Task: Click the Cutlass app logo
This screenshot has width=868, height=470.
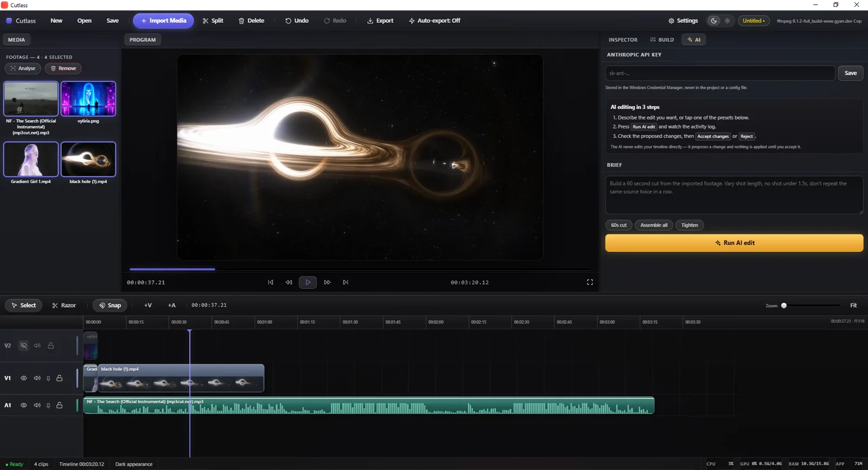Action: pos(21,21)
